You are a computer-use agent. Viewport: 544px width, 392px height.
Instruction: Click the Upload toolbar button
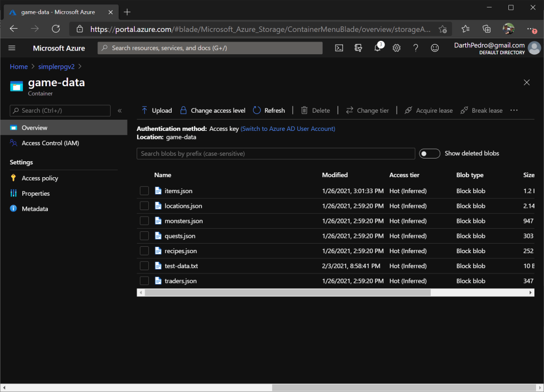[x=156, y=111]
